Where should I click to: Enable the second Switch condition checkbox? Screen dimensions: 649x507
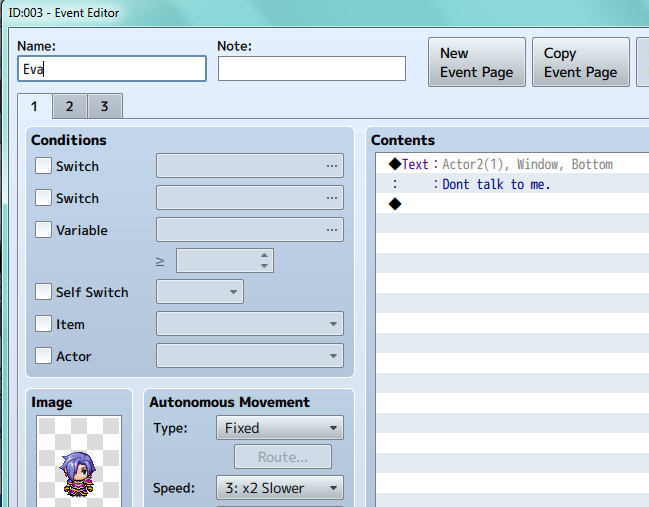coord(43,197)
